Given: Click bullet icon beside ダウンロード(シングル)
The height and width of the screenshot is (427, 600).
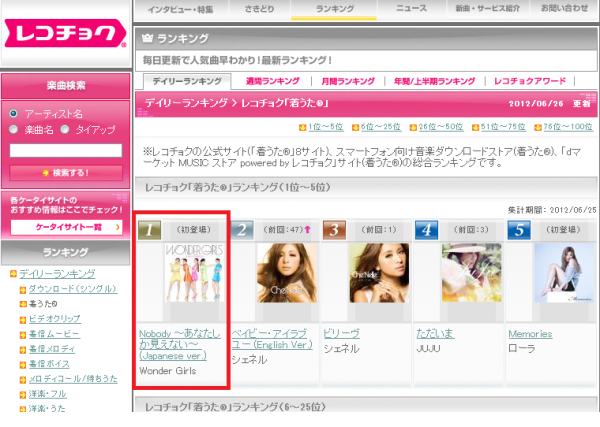Looking at the screenshot, I should coord(23,290).
